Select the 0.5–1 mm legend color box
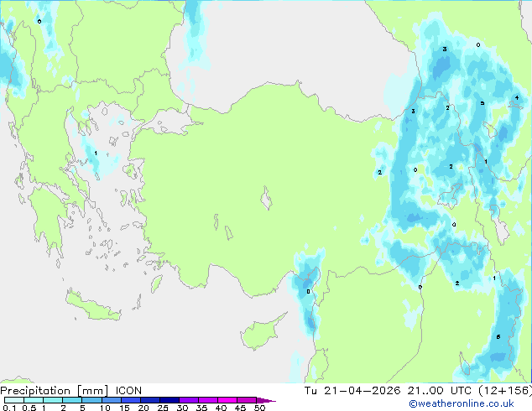The width and height of the screenshot is (532, 411). pos(34,400)
